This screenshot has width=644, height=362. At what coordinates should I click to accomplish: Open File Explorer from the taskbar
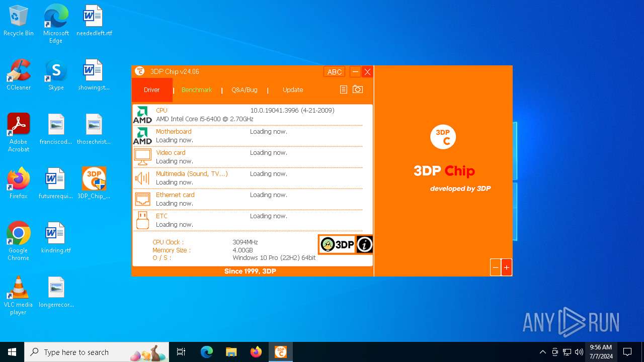(231, 352)
